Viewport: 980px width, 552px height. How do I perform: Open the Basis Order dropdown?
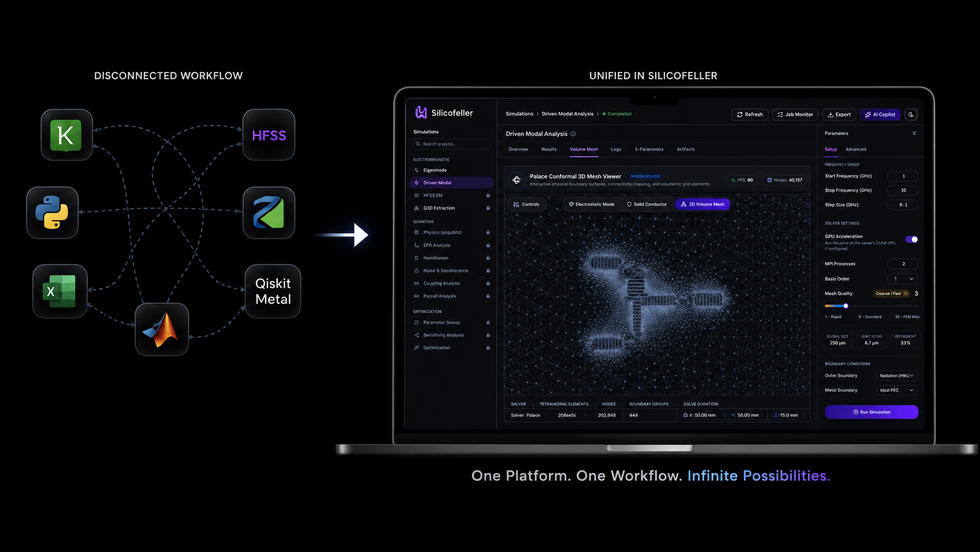click(903, 279)
